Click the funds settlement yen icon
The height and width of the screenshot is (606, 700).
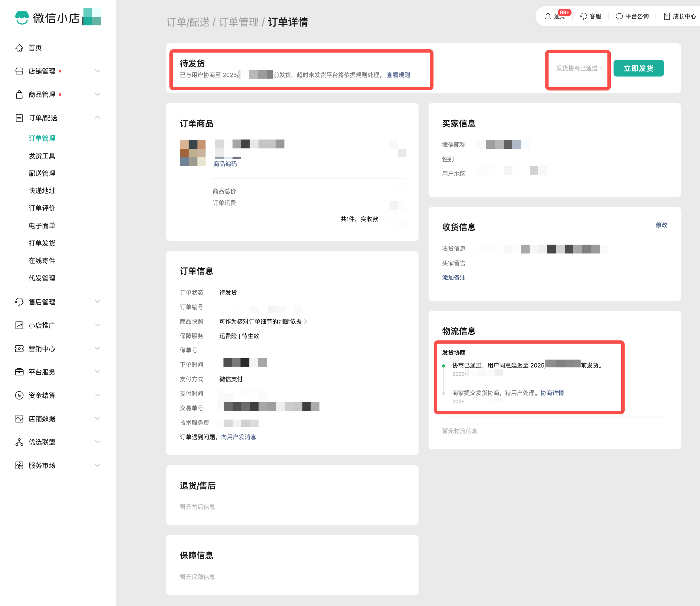tap(19, 395)
